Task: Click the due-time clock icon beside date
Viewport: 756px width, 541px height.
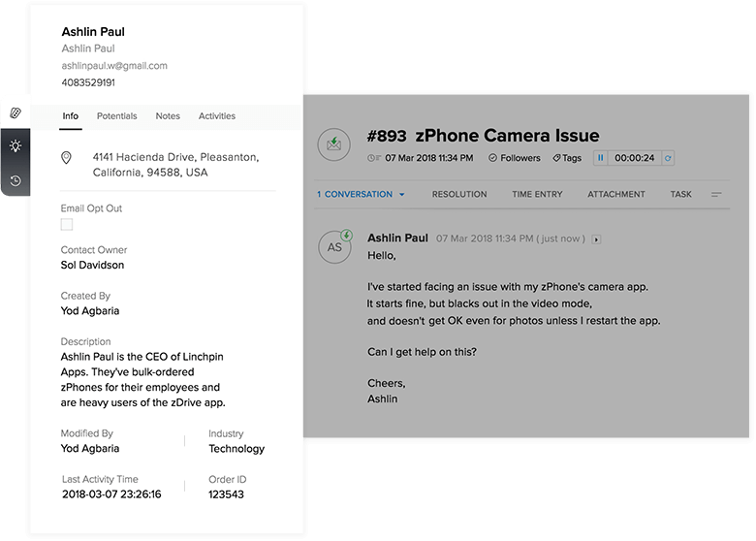Action: (374, 158)
